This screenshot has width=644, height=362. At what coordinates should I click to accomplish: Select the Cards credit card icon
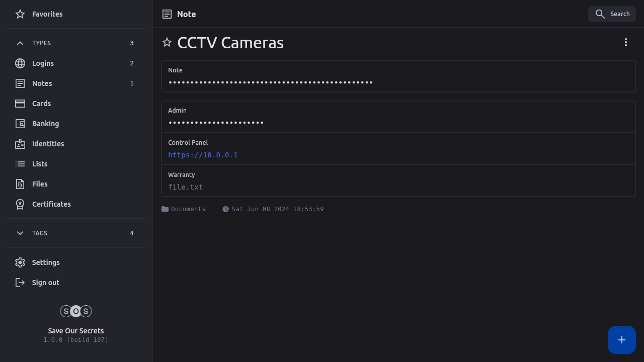20,104
